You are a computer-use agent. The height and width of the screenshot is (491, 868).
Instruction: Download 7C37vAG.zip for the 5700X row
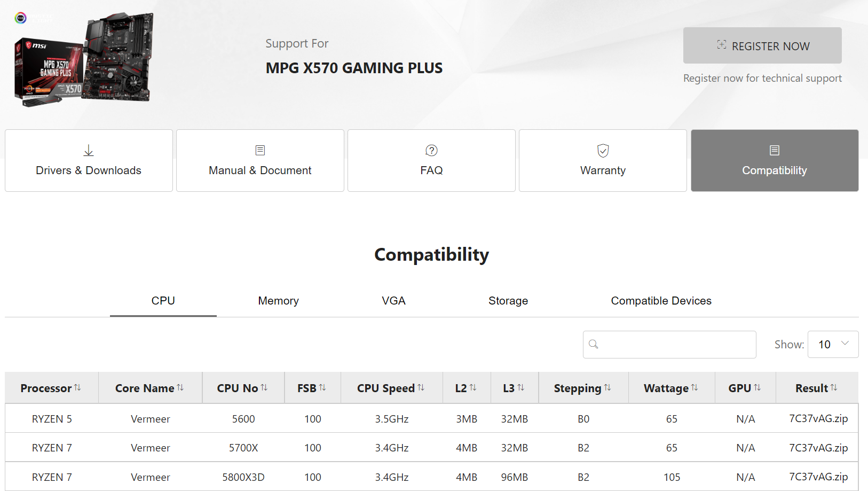pos(818,448)
